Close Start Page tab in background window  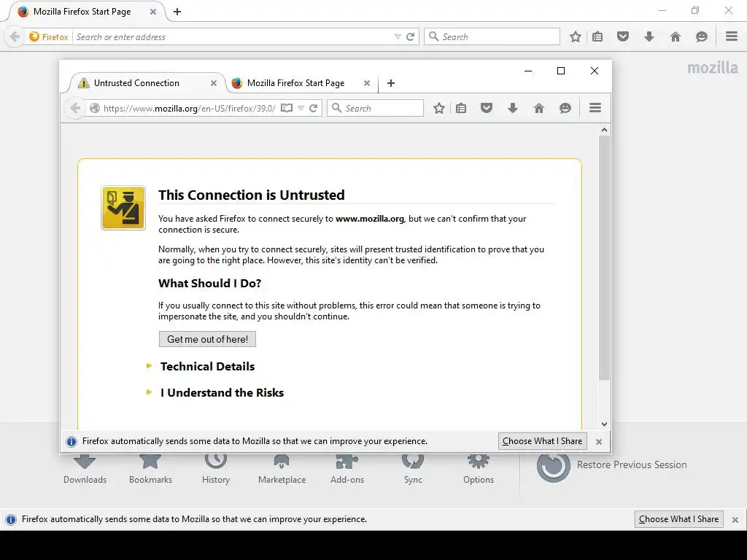153,12
